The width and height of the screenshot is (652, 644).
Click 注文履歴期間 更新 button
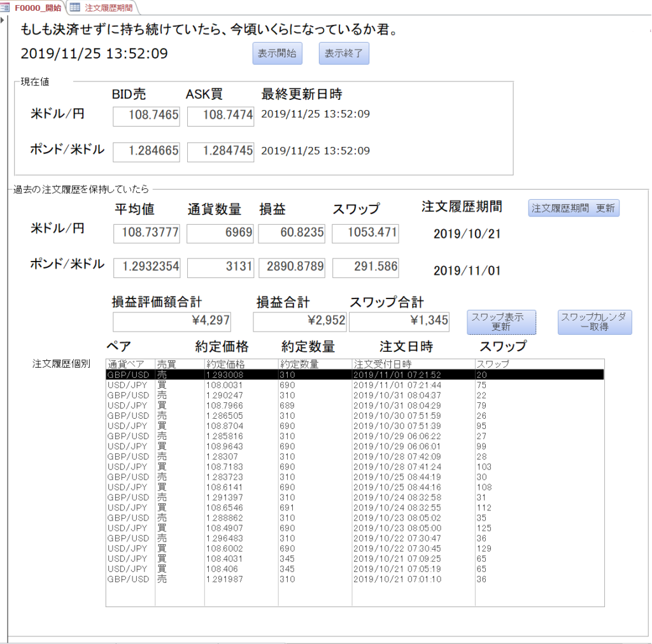click(x=573, y=208)
